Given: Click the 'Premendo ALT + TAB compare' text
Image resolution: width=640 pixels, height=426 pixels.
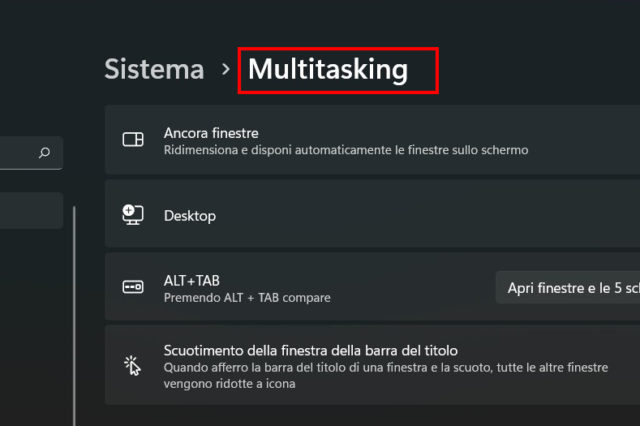Looking at the screenshot, I should click(x=246, y=297).
